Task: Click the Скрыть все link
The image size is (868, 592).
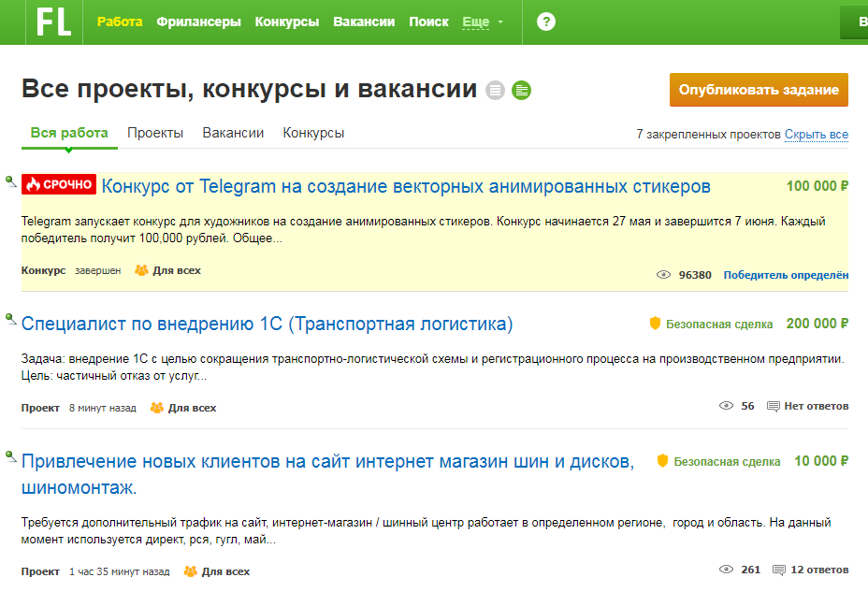Action: [815, 135]
